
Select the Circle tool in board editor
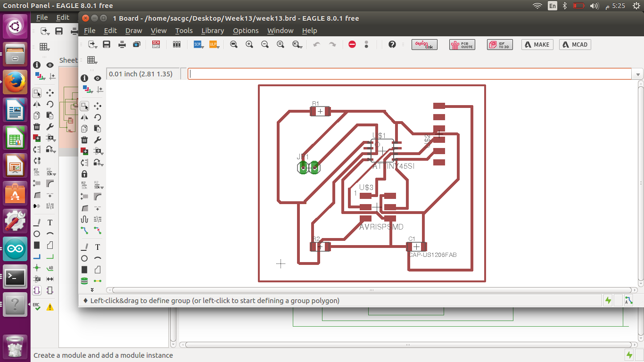click(84, 258)
